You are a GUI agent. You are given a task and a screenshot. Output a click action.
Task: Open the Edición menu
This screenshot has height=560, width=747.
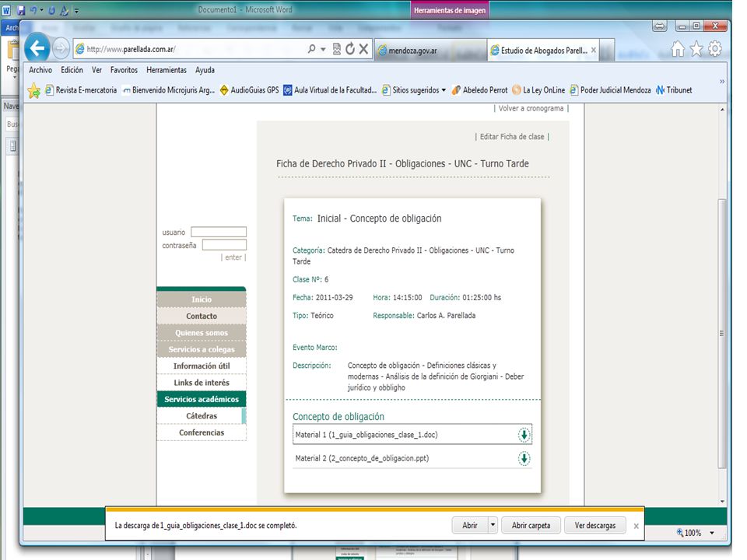(x=72, y=70)
